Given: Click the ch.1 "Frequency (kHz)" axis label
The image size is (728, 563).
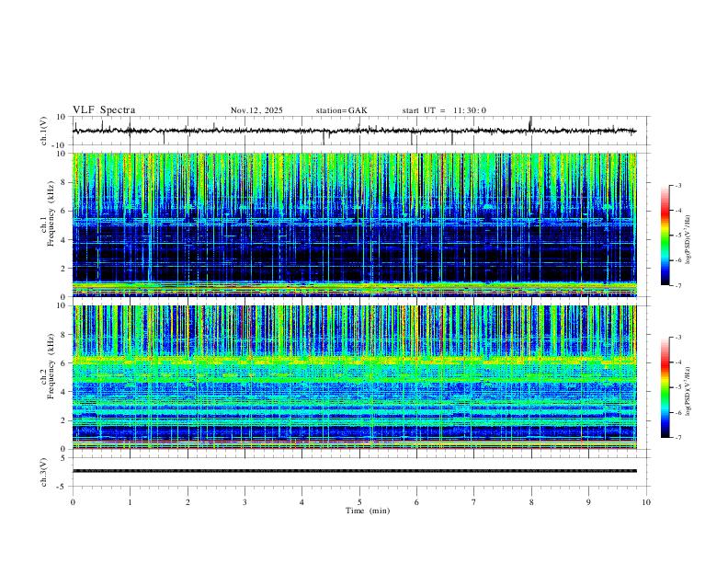Looking at the screenshot, I should [x=51, y=214].
